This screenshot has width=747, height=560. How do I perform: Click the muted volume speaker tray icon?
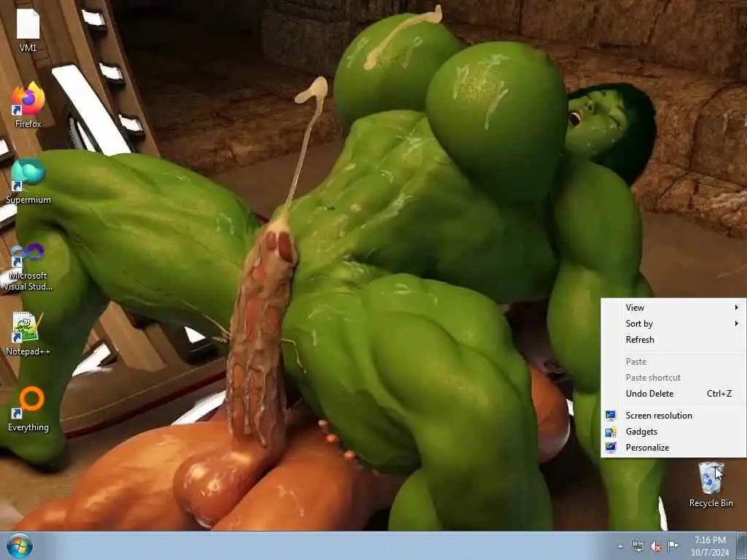coord(656,546)
